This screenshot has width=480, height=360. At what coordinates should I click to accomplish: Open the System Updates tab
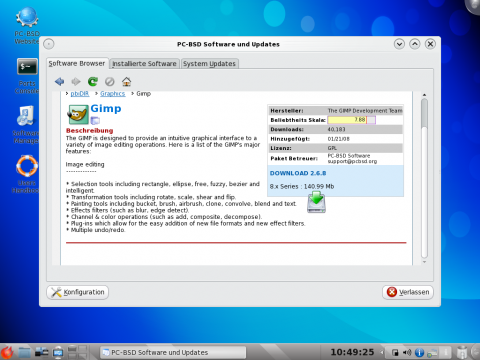pos(209,64)
